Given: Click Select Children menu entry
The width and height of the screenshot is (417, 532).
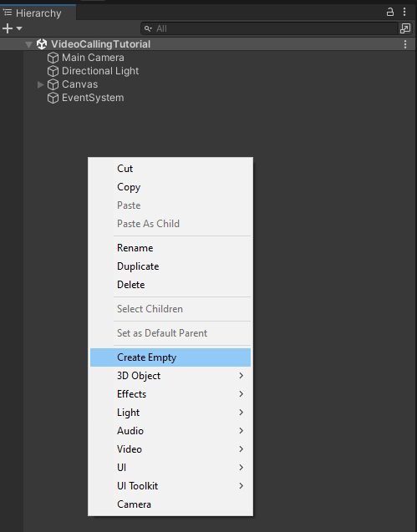Looking at the screenshot, I should tap(170, 309).
